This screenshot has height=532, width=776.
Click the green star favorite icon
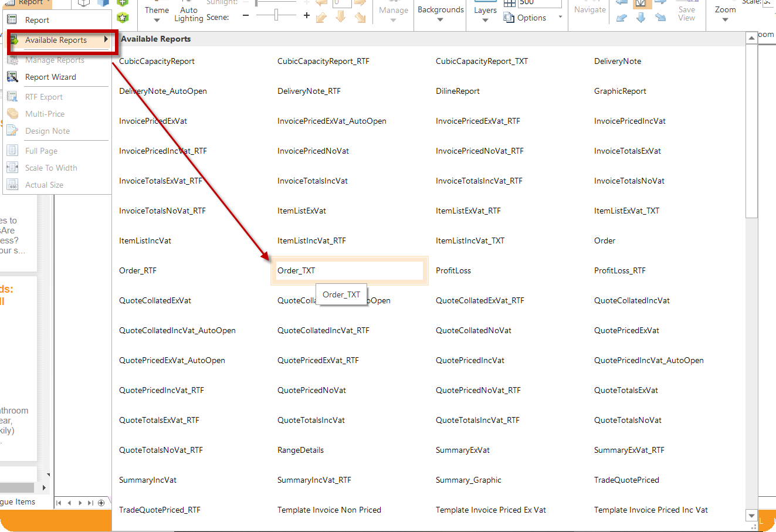123,18
